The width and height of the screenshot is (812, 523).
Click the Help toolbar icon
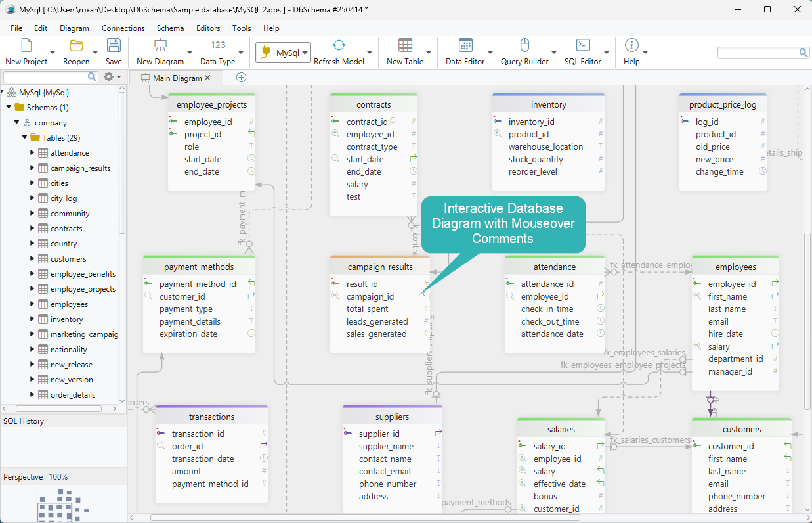pyautogui.click(x=631, y=45)
